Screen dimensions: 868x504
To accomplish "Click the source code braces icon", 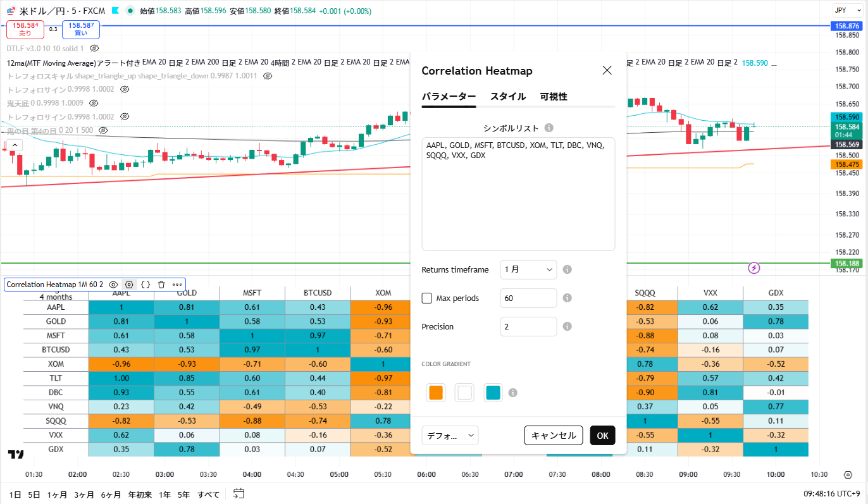I will point(146,285).
